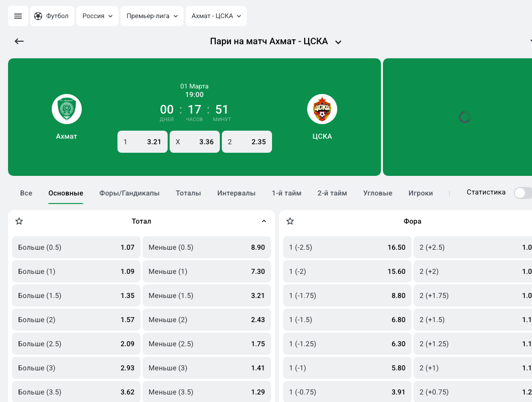The width and height of the screenshot is (532, 402).
Task: Click the ЦСКА team logo
Action: 322,109
